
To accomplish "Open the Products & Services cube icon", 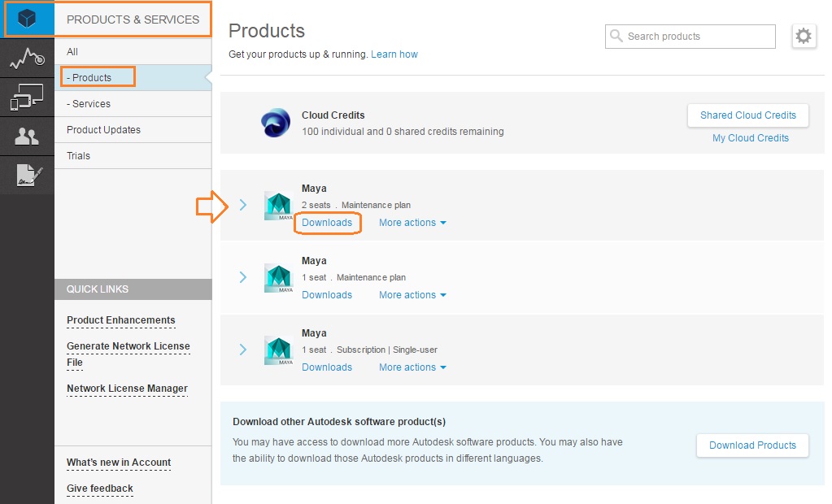I will click(28, 19).
